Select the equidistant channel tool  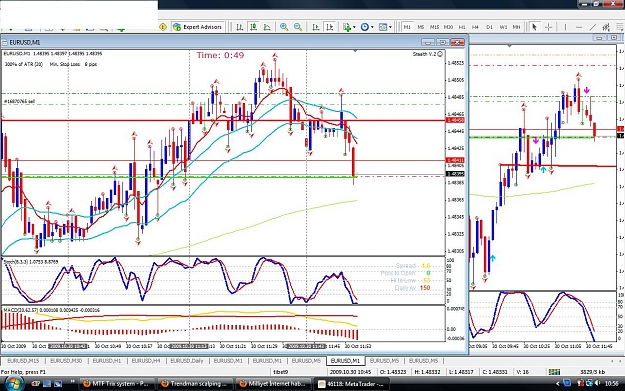click(x=607, y=27)
